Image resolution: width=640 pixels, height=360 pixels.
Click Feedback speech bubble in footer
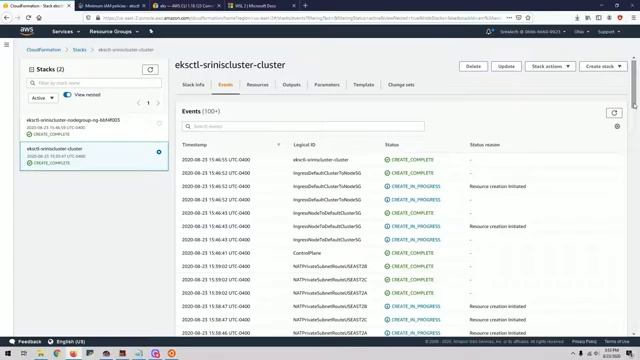pos(12,342)
